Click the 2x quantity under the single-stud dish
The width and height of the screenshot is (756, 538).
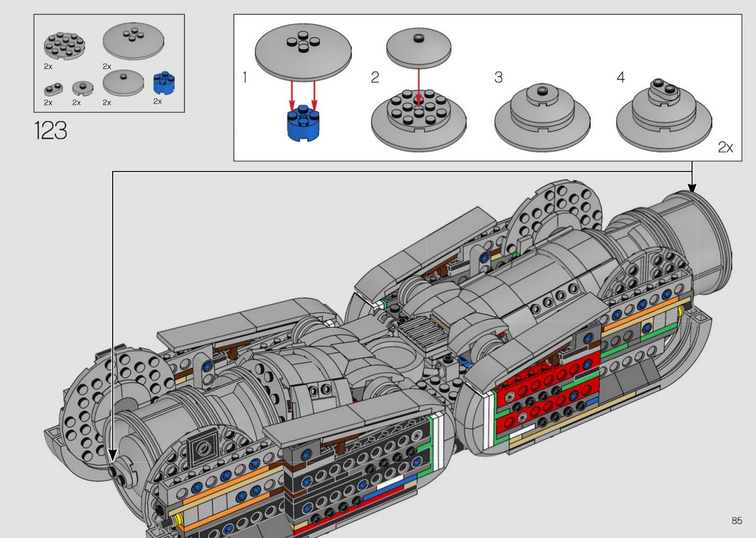click(107, 103)
